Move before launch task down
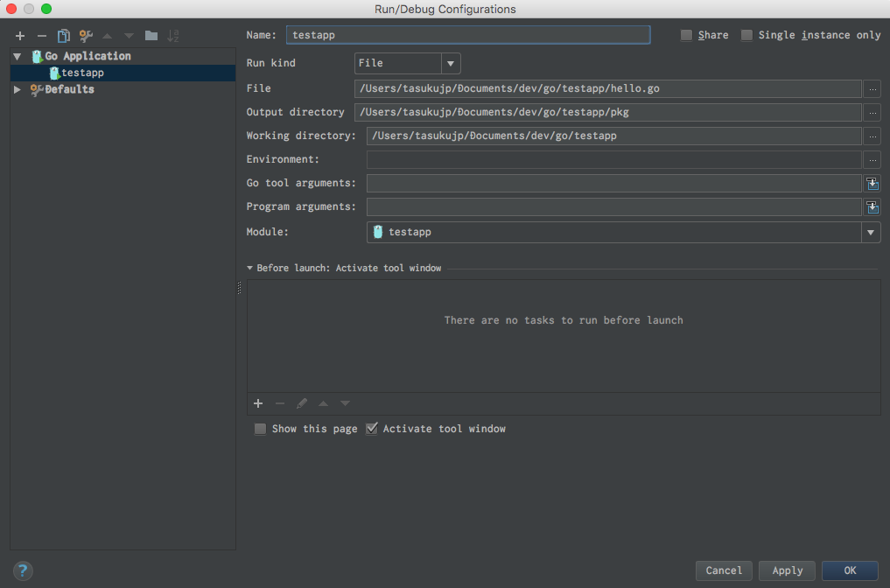The image size is (890, 588). point(345,403)
